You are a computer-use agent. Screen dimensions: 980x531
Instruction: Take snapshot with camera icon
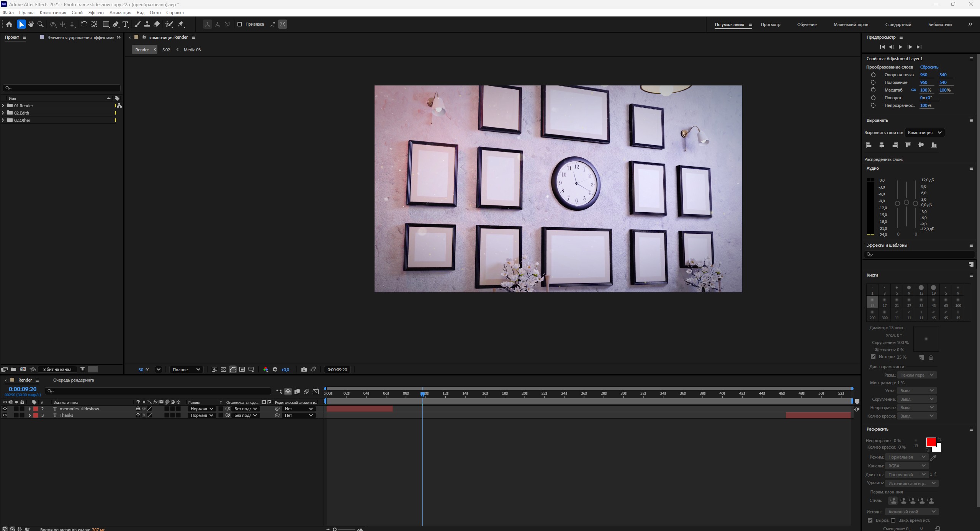tap(304, 370)
